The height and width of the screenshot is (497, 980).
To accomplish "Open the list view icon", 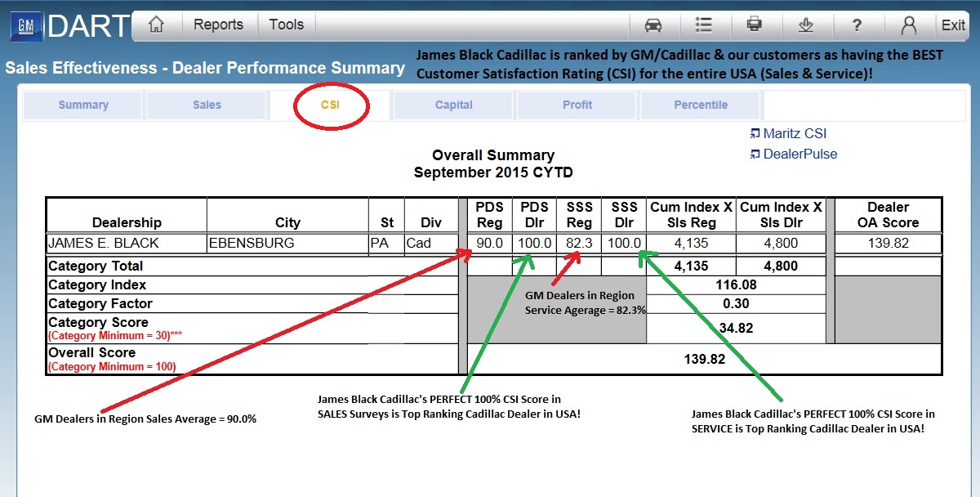I will coord(703,25).
